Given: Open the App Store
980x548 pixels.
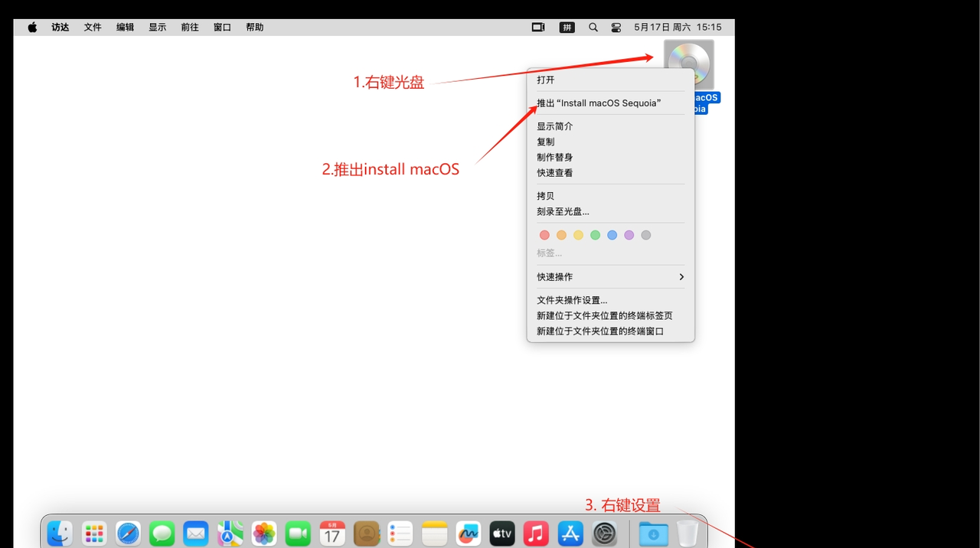Looking at the screenshot, I should point(570,533).
